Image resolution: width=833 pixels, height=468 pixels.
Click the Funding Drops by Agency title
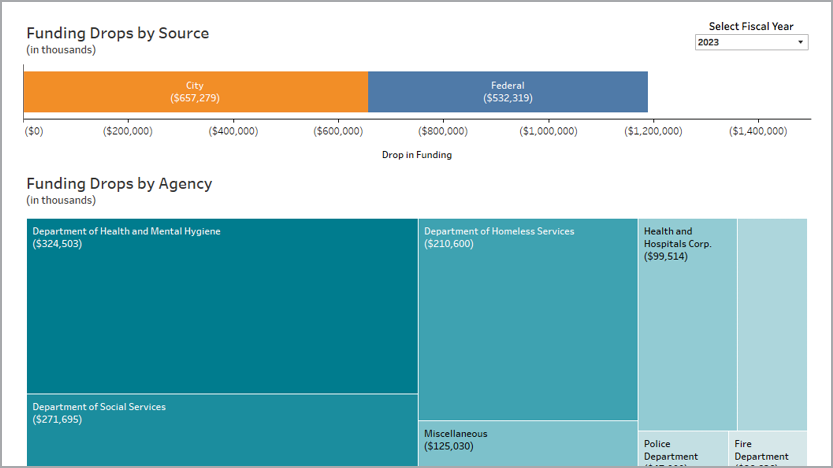pos(120,184)
